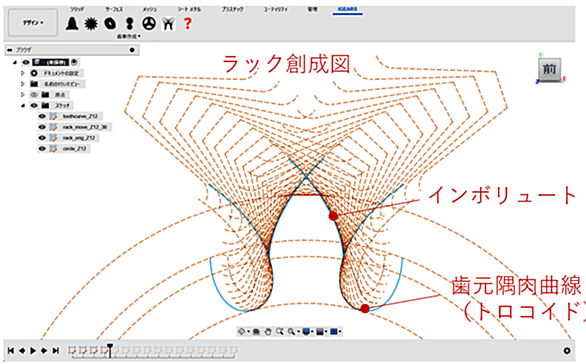Select the circle_Z12 sketch item
This screenshot has height=364, width=586.
74,149
